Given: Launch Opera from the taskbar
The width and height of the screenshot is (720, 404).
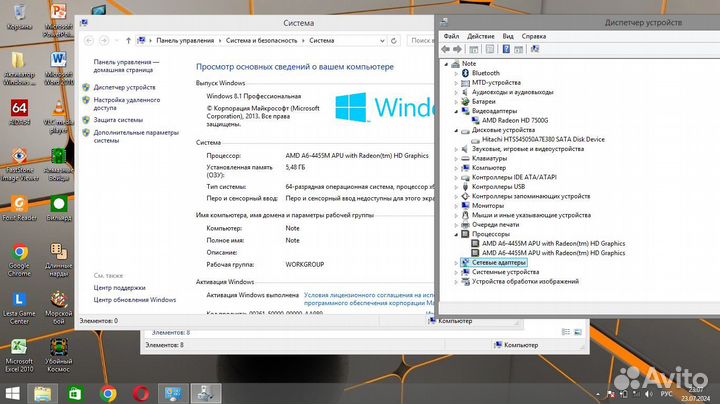Looking at the screenshot, I should coord(139,392).
